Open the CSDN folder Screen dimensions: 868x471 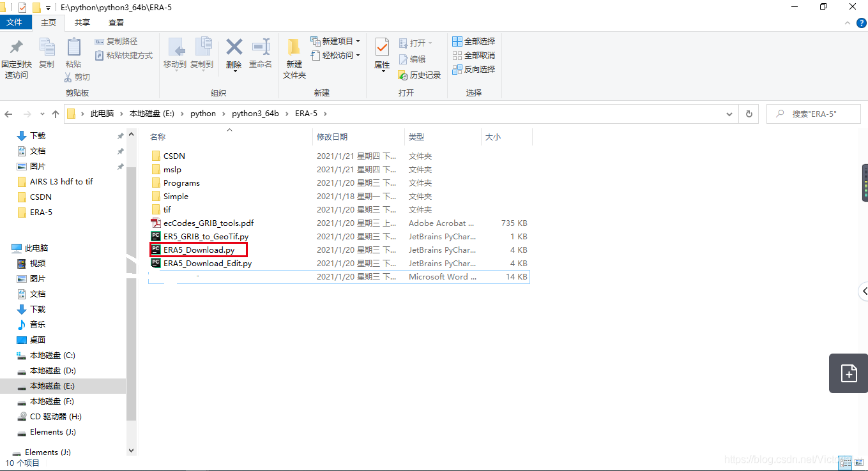click(x=174, y=156)
